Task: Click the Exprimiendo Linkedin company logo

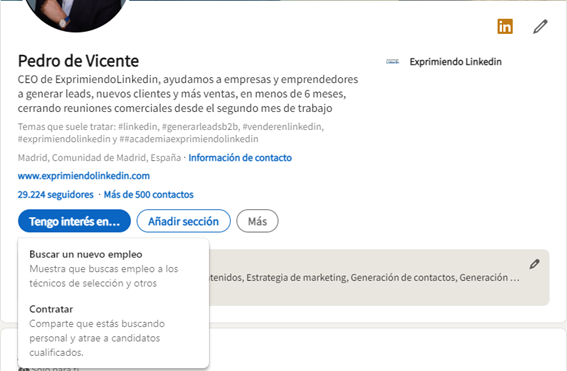Action: coord(392,62)
